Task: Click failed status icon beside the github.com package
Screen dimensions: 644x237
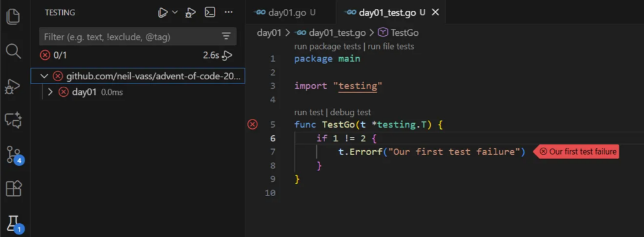Action: click(57, 76)
